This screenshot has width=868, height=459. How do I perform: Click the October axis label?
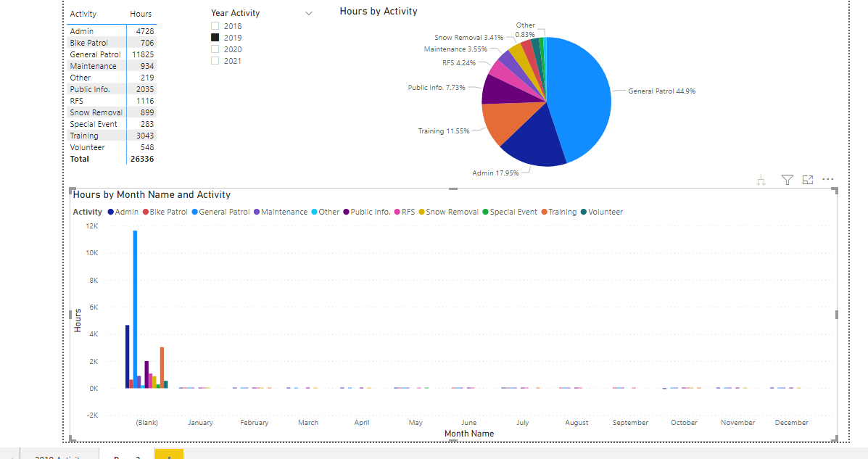(x=685, y=423)
